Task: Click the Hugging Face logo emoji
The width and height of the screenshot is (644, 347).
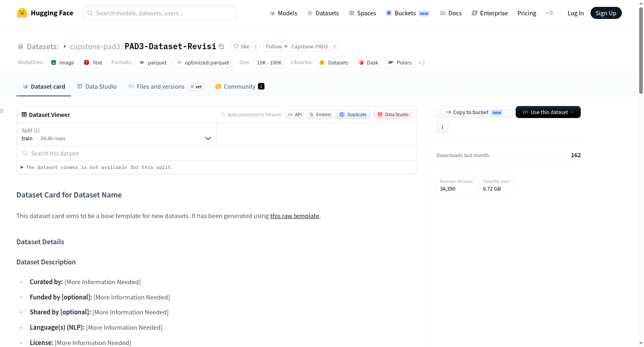Action: [22, 13]
